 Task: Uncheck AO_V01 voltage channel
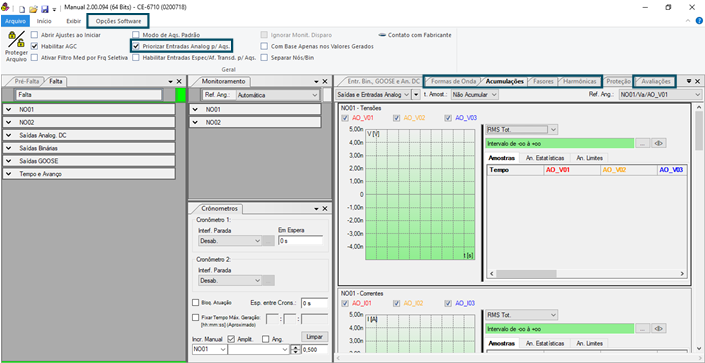point(345,118)
